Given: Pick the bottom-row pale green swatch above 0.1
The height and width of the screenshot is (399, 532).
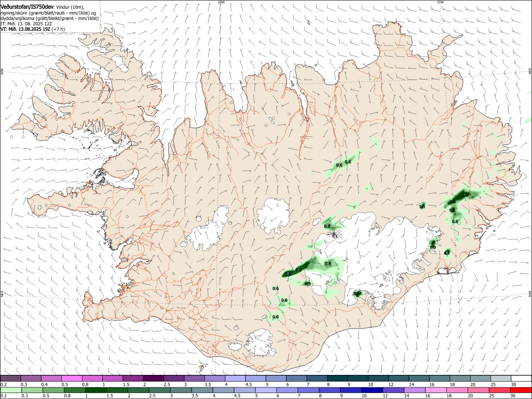Looking at the screenshot, I should pos(10,390).
